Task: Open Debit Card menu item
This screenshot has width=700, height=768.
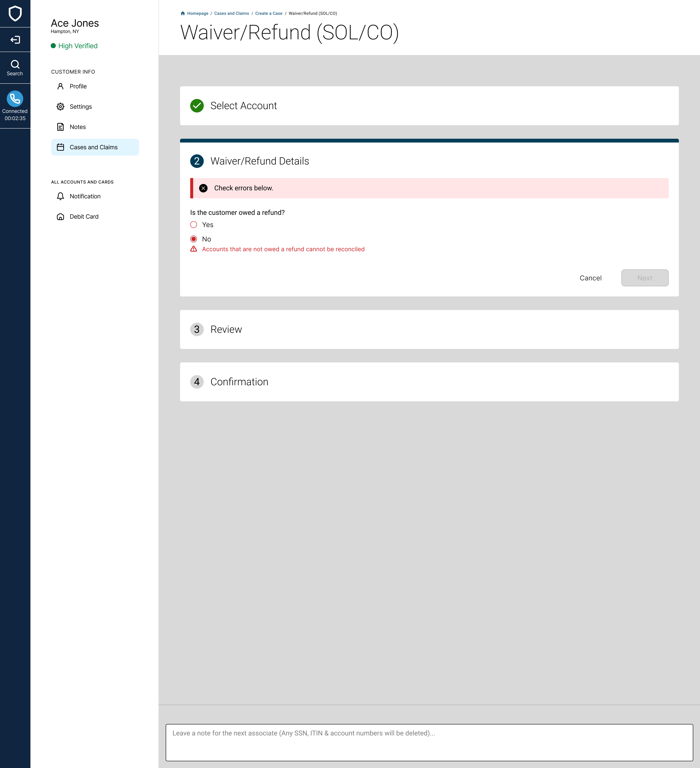Action: click(x=84, y=217)
